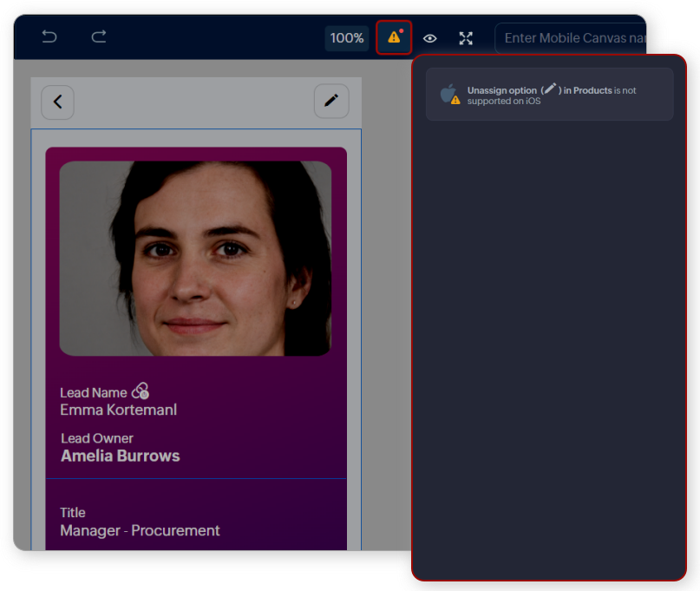Click the link icon beside Lead Name
Image resolution: width=700 pixels, height=591 pixels.
[x=141, y=392]
